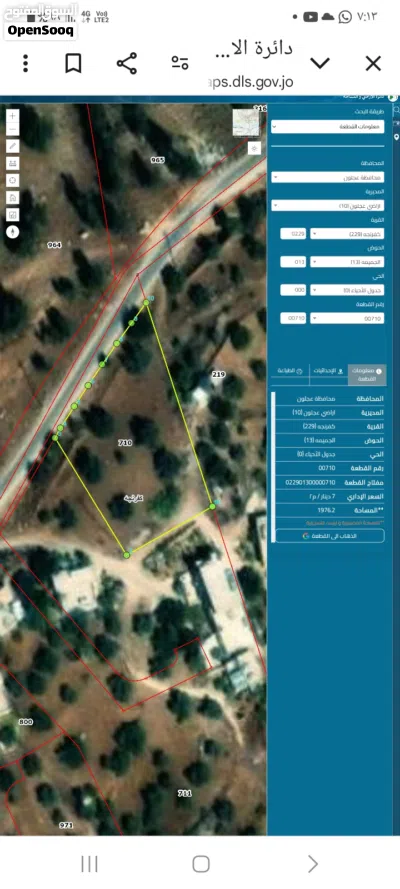
Task: Share the page via share icon
Action: coord(127,64)
